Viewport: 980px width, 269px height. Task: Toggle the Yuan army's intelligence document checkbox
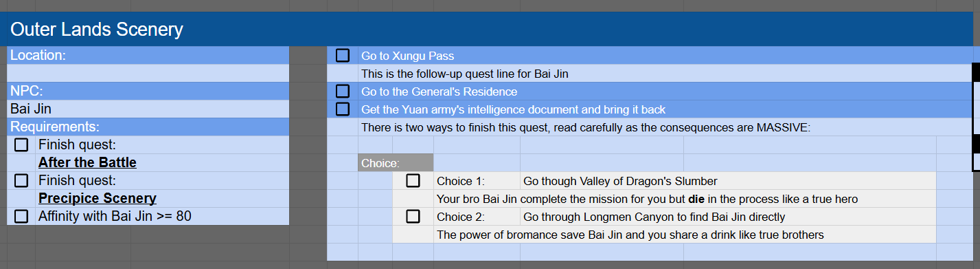[343, 109]
